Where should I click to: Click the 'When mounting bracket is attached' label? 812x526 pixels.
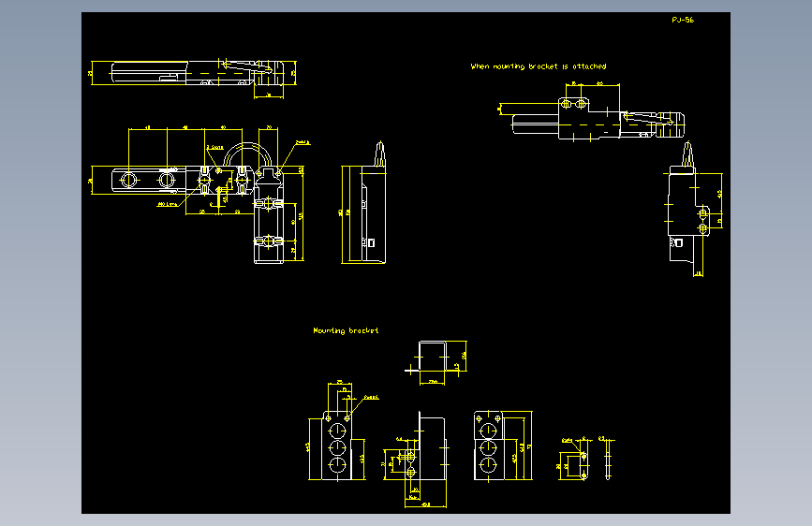538,66
